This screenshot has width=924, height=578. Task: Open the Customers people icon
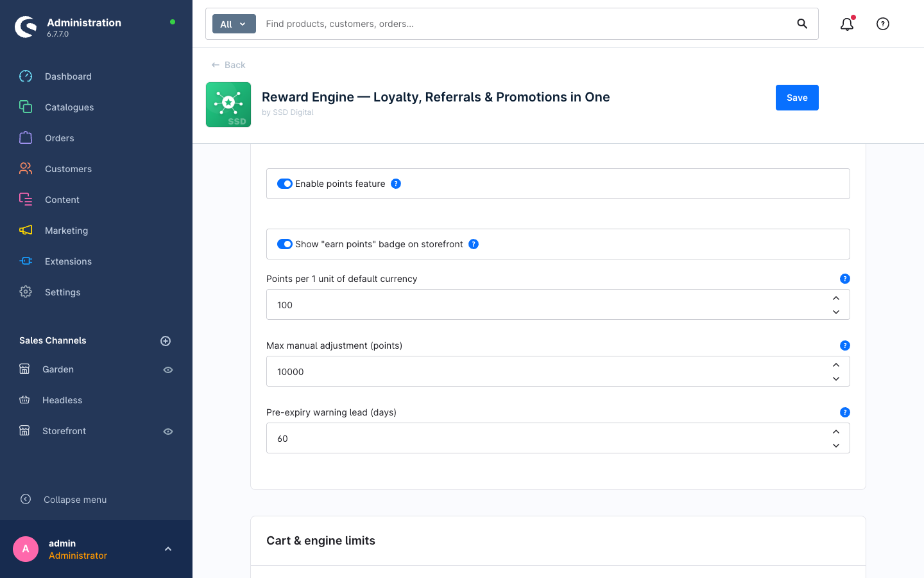[26, 169]
